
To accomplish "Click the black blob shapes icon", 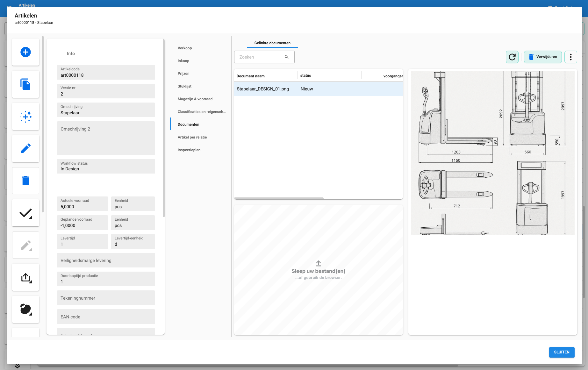I will 25,309.
